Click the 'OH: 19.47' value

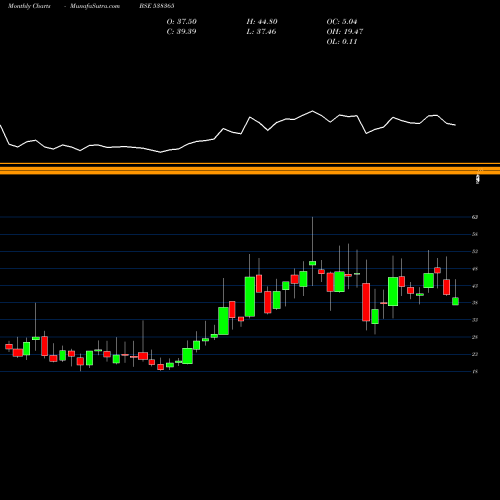pyautogui.click(x=345, y=32)
